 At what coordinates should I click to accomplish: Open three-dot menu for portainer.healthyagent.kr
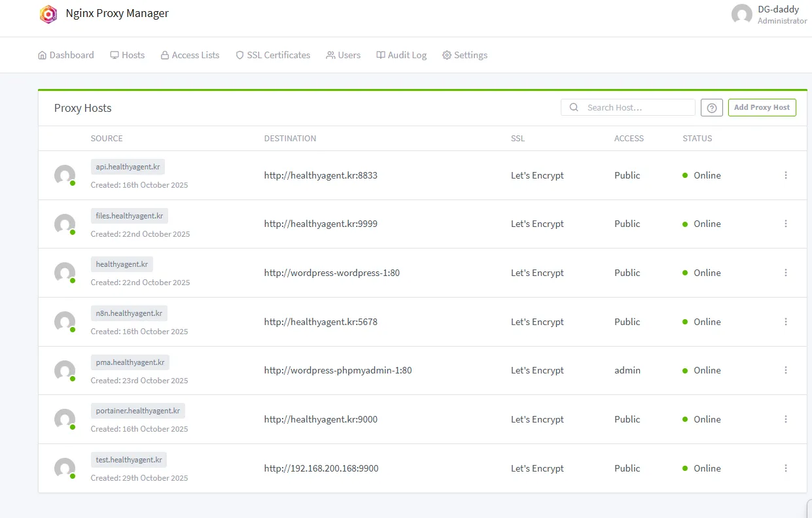pos(786,419)
